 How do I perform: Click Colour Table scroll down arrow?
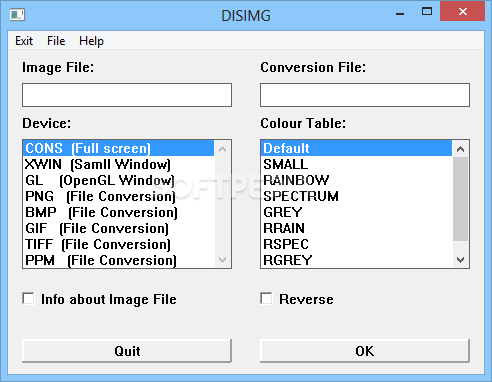(x=461, y=260)
